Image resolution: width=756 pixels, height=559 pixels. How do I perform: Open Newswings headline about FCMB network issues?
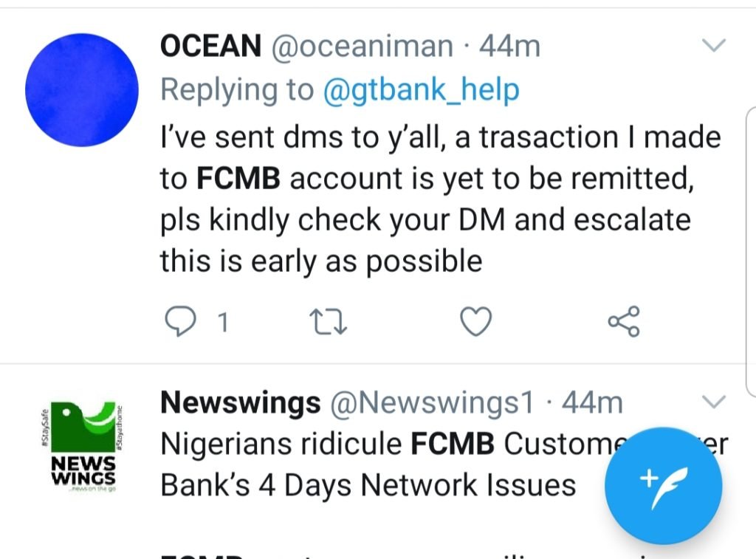coord(369,465)
